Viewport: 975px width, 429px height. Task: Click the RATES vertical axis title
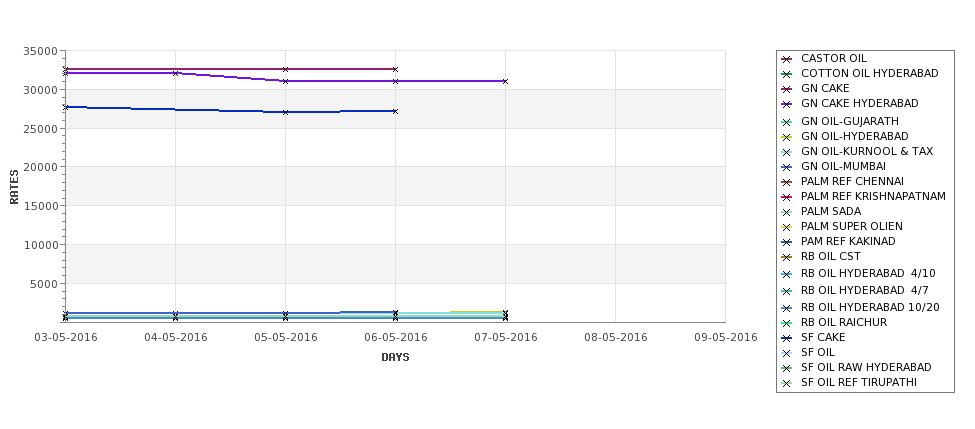tap(14, 187)
